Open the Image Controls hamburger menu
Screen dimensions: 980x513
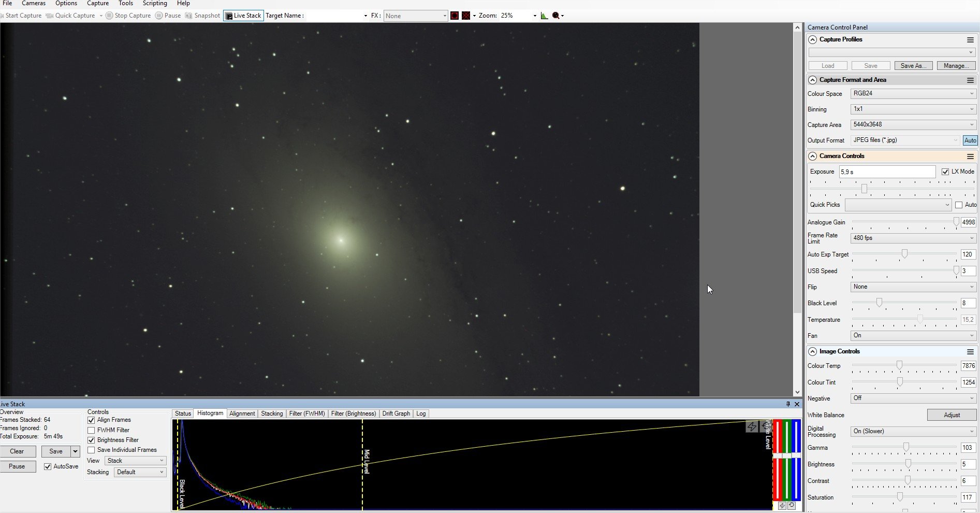pyautogui.click(x=970, y=352)
